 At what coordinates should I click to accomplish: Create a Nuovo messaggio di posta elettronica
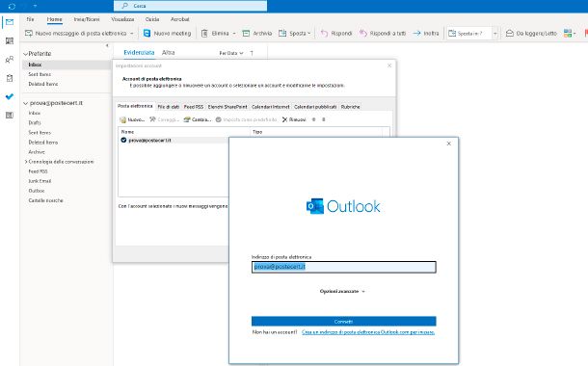[76, 34]
